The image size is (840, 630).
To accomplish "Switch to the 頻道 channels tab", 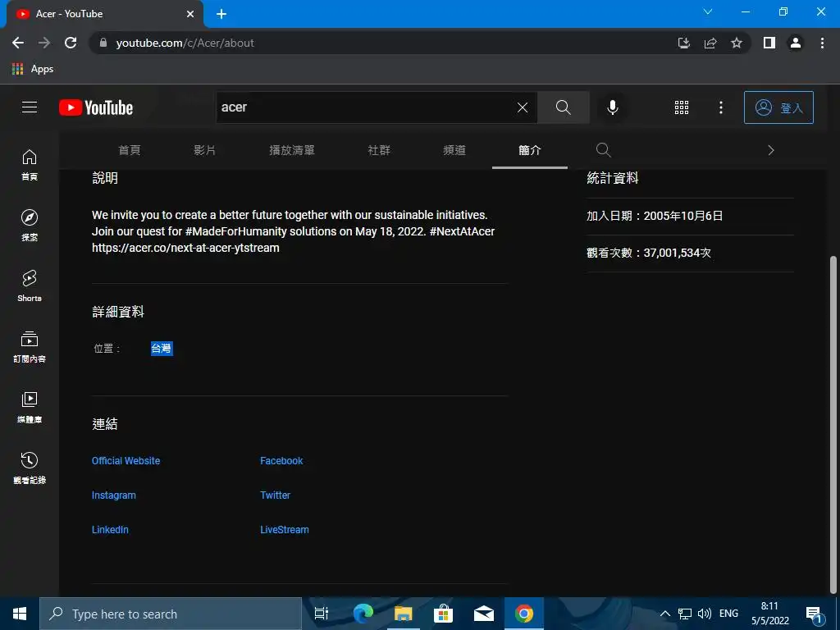I will pos(454,151).
